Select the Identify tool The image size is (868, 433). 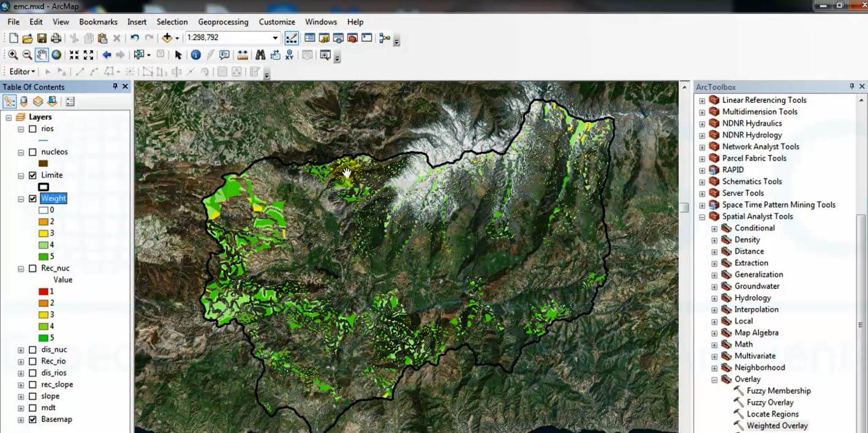tap(196, 55)
